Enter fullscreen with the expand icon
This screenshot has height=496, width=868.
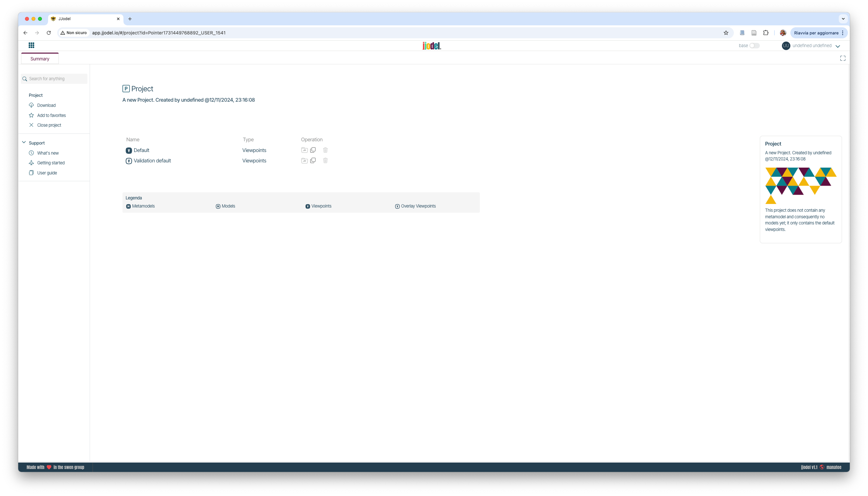click(x=843, y=58)
